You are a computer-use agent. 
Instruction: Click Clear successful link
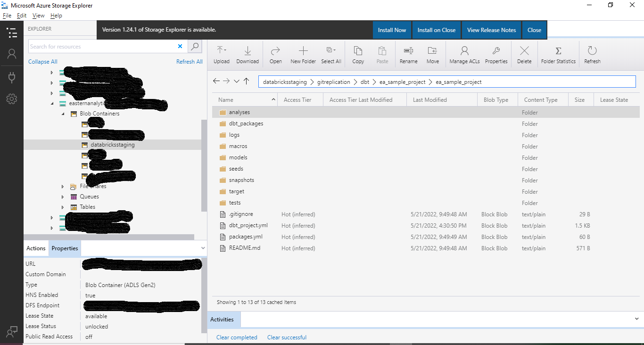coord(287,337)
